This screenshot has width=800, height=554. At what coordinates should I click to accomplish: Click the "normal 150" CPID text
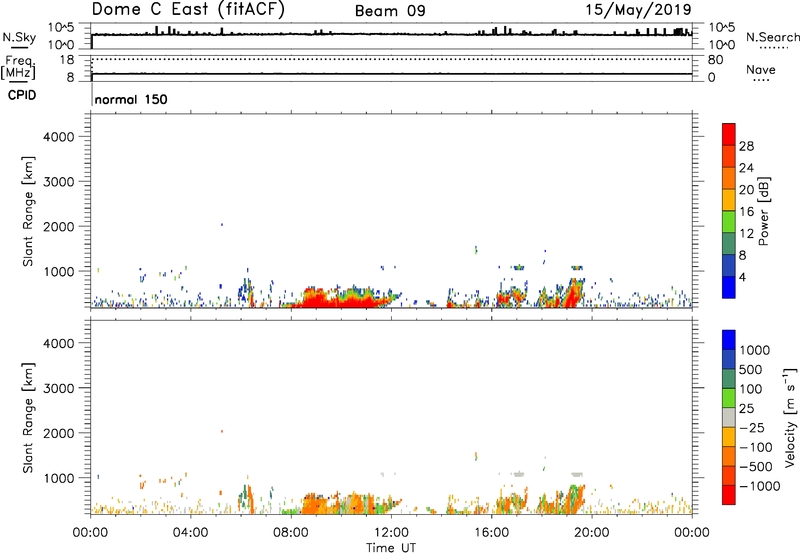click(x=131, y=99)
